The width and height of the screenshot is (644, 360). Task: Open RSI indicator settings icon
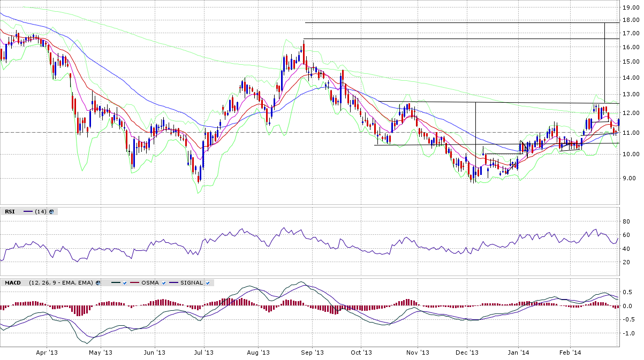click(x=51, y=212)
